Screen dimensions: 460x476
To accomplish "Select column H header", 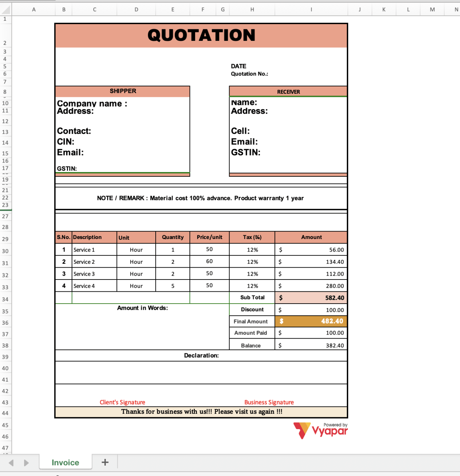I will point(252,10).
